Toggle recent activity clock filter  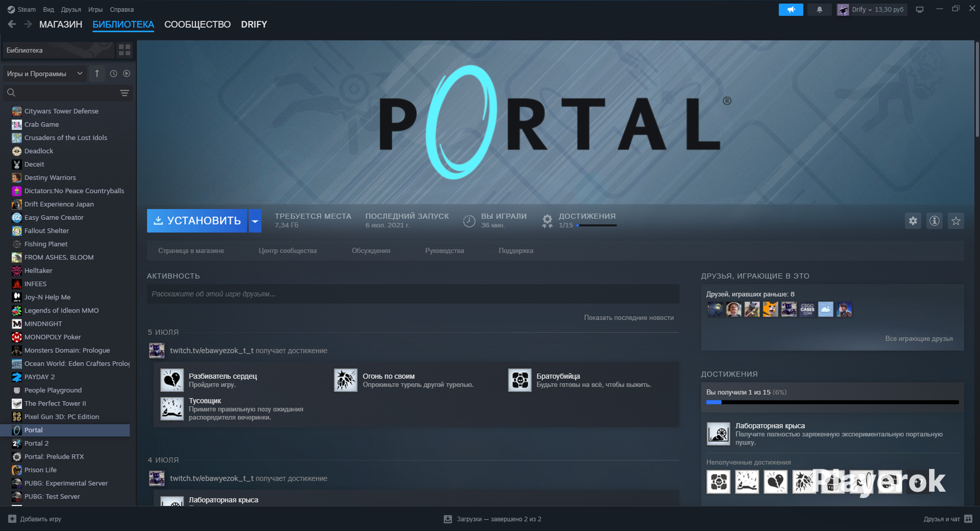pos(113,74)
